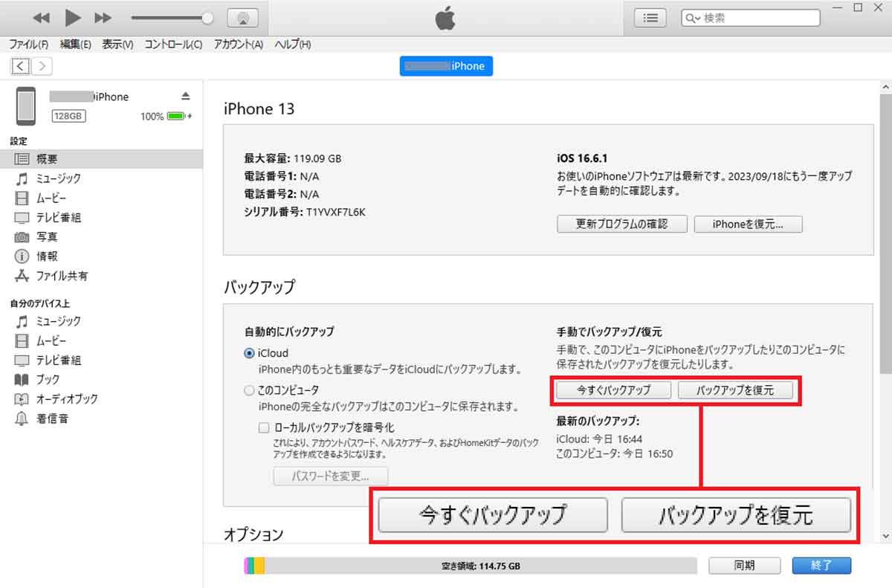892x588 pixels.
Task: Open the 編集(E) menu
Action: 75,45
